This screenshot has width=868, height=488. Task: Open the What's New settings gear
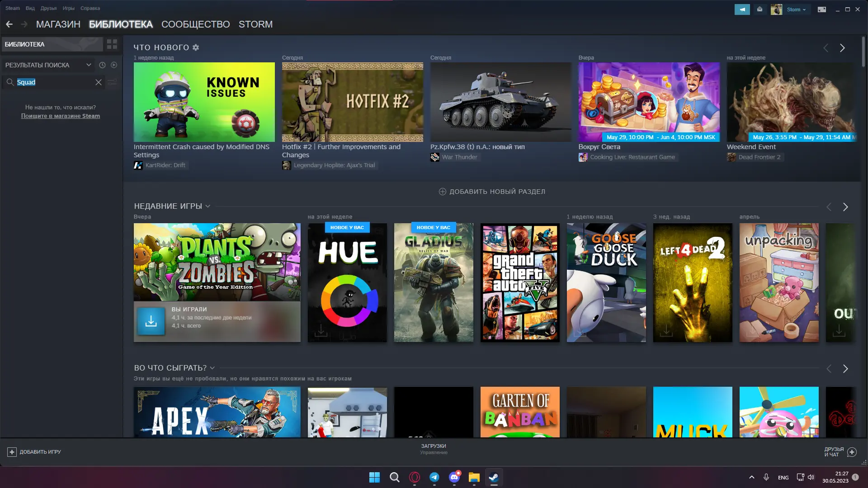196,47
